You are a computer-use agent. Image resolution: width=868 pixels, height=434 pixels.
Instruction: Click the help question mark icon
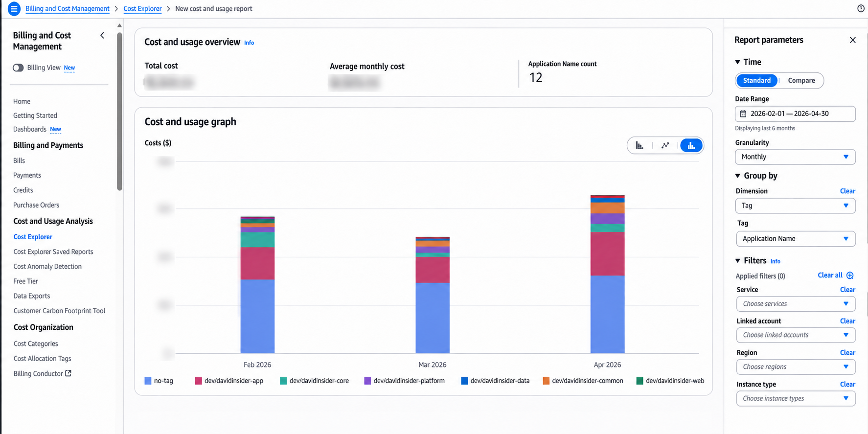click(861, 8)
